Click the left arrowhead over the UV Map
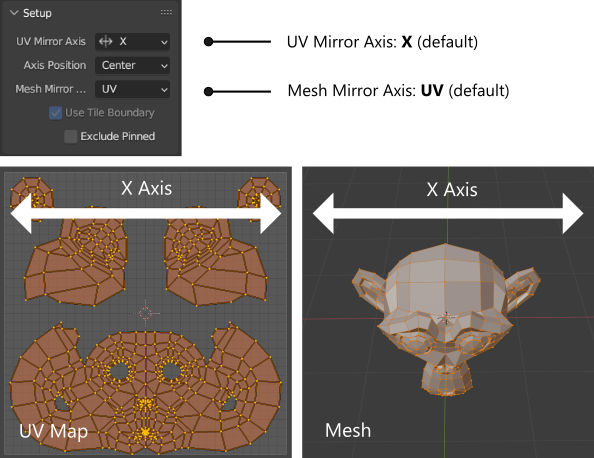The image size is (594, 458). tap(21, 214)
